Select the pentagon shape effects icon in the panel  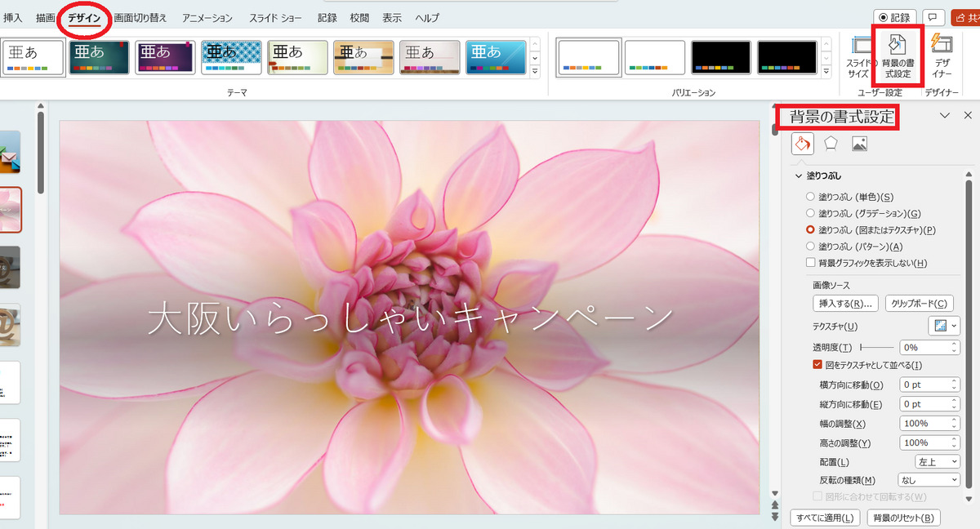(829, 144)
